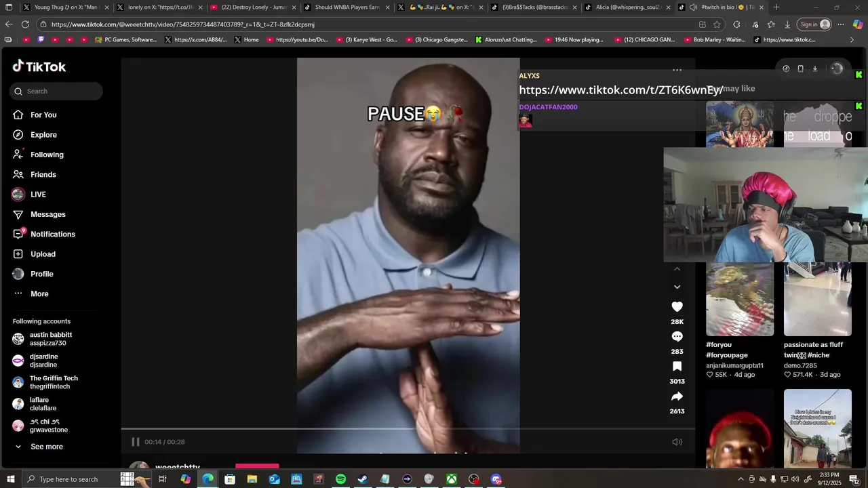This screenshot has width=868, height=488.
Task: Refresh the browser page
Action: pyautogui.click(x=25, y=24)
